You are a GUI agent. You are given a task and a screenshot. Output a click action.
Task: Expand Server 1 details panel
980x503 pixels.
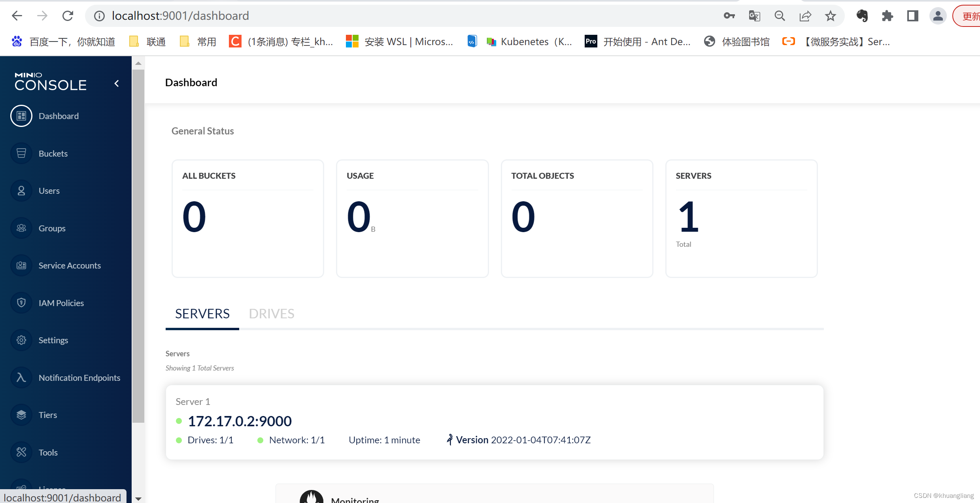coord(495,421)
